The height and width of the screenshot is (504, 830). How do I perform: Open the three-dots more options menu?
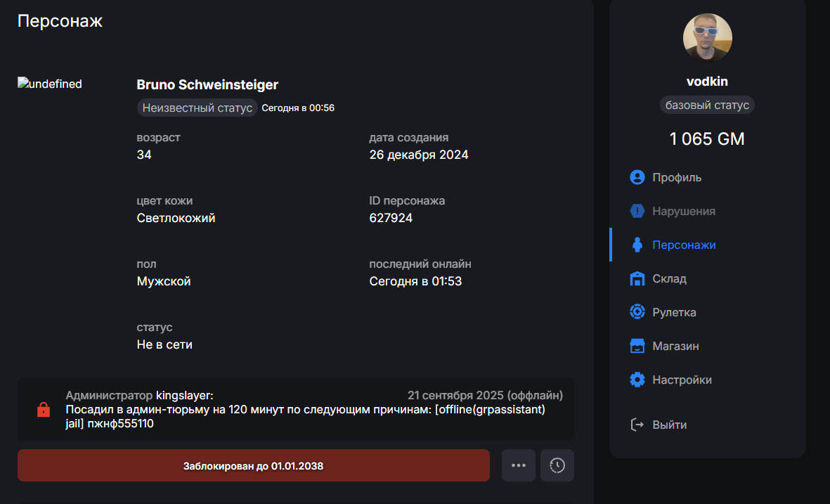[x=519, y=465]
